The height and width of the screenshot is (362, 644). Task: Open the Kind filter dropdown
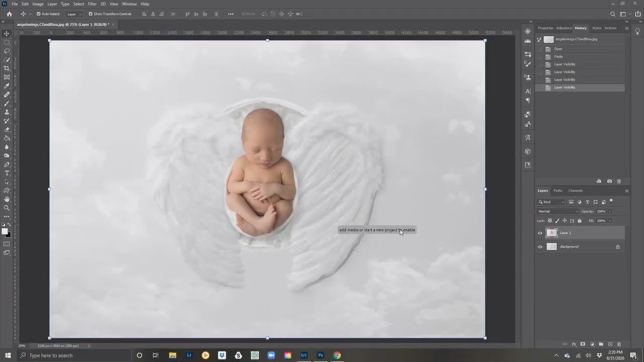(552, 202)
